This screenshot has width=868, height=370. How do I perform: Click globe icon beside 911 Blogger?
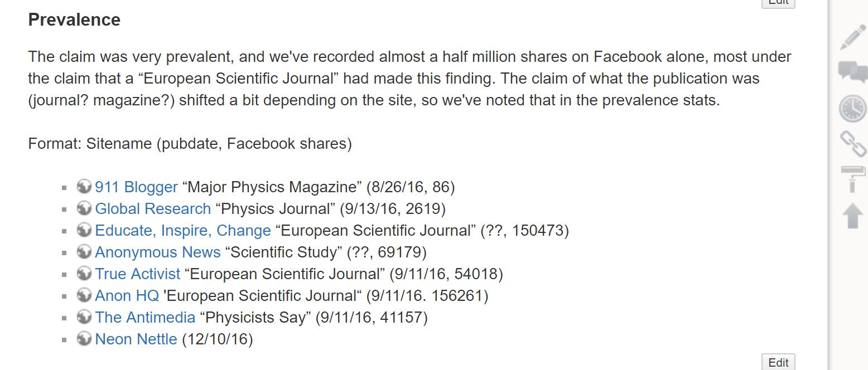[x=84, y=186]
